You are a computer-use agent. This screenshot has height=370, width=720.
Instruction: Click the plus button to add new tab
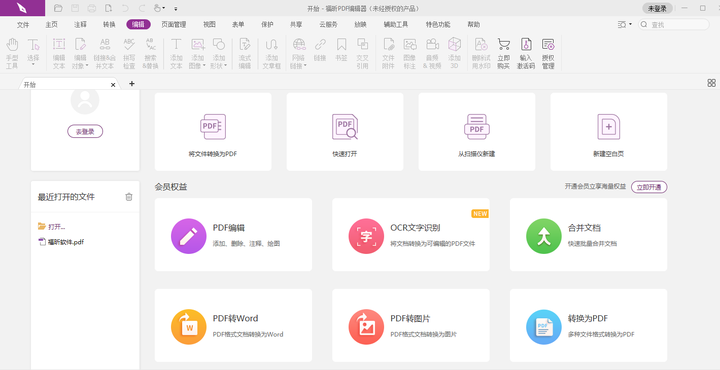[132, 84]
